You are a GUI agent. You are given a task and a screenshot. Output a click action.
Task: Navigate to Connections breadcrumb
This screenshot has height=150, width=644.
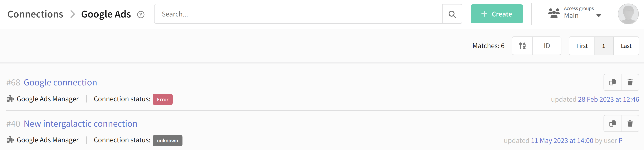tap(35, 14)
